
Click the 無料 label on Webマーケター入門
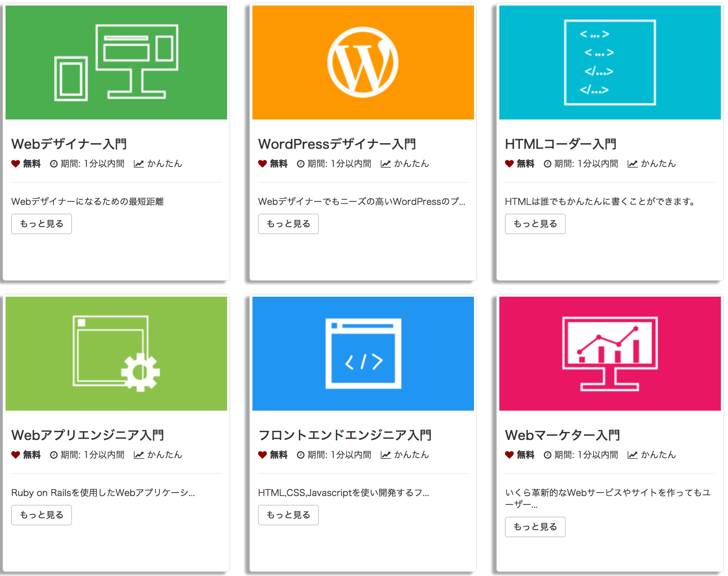coord(525,455)
